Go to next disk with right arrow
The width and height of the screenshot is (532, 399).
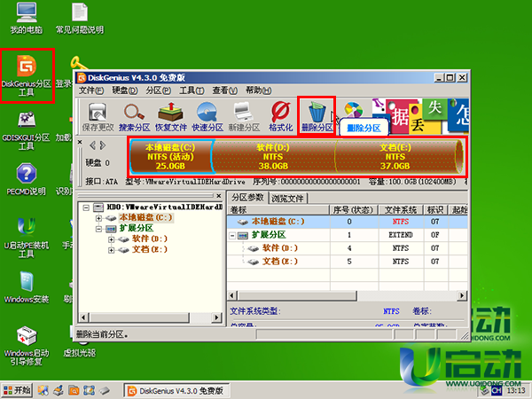tap(103, 145)
